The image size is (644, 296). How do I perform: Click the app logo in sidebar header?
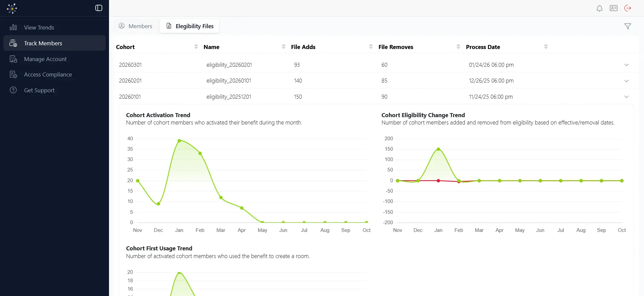12,8
